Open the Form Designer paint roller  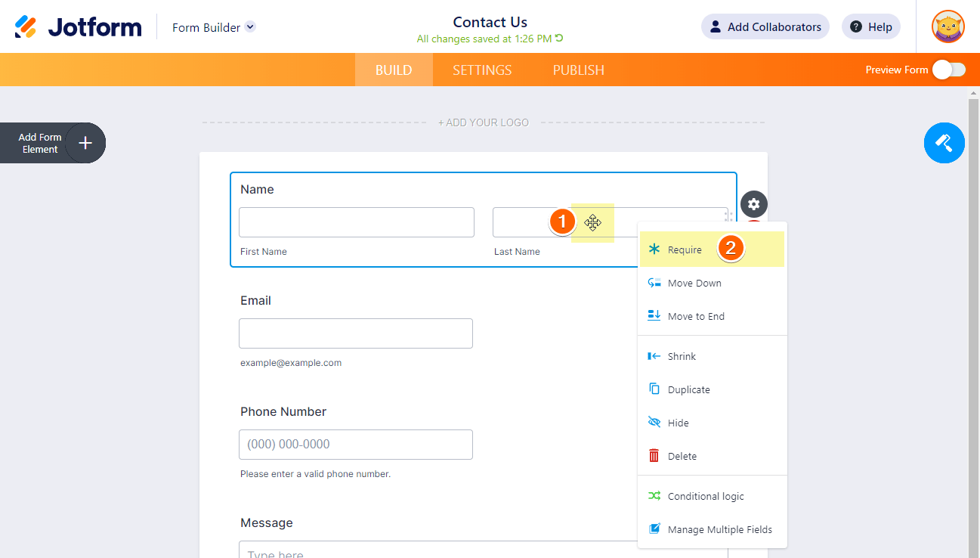[x=944, y=142]
